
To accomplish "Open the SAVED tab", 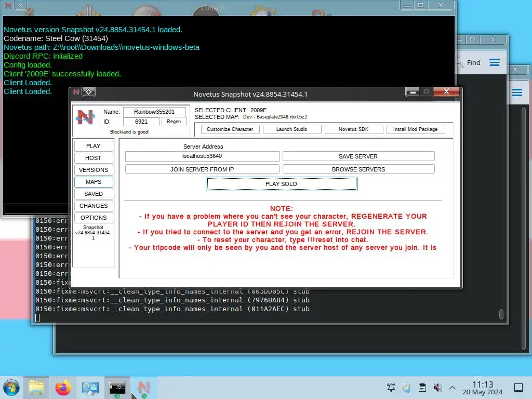I will tap(94, 194).
